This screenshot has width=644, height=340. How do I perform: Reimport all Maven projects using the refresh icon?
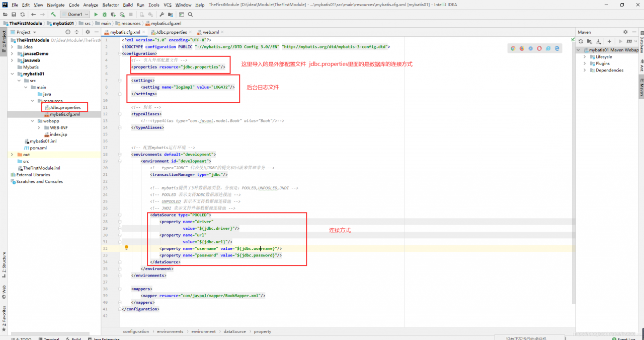pos(581,41)
